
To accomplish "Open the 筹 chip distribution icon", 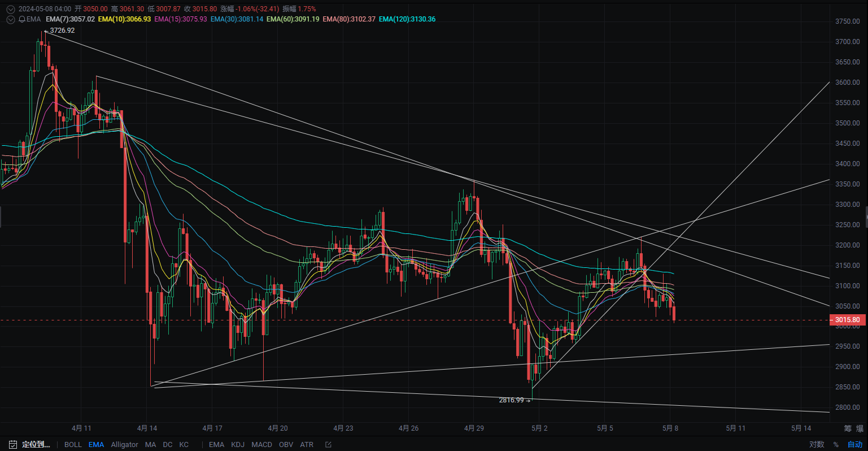I will pos(848,428).
